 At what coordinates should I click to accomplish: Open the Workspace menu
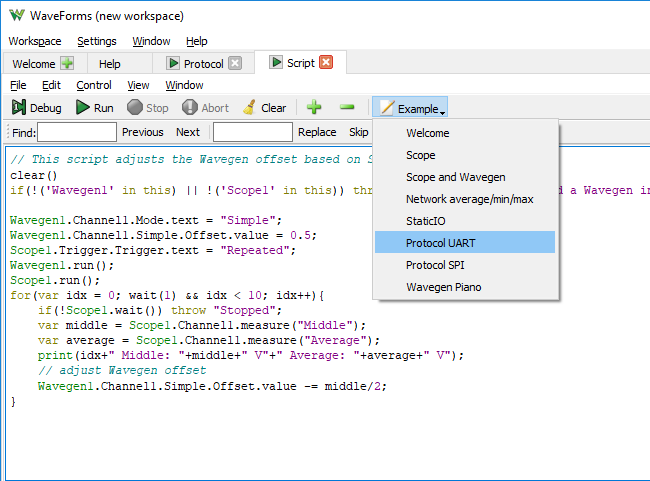click(35, 41)
